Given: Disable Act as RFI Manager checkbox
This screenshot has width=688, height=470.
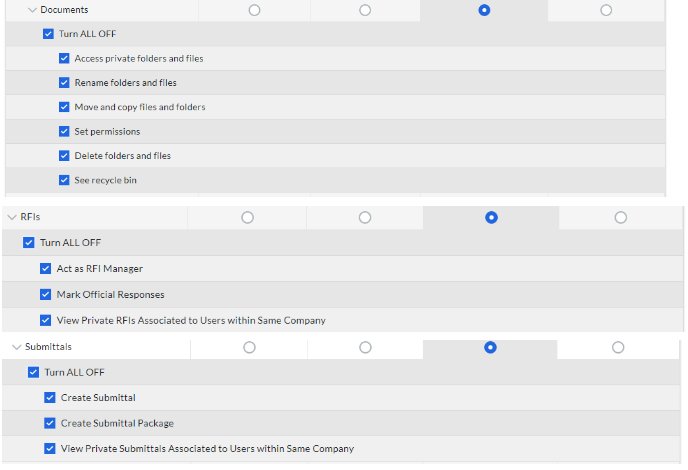Looking at the screenshot, I should 46,269.
